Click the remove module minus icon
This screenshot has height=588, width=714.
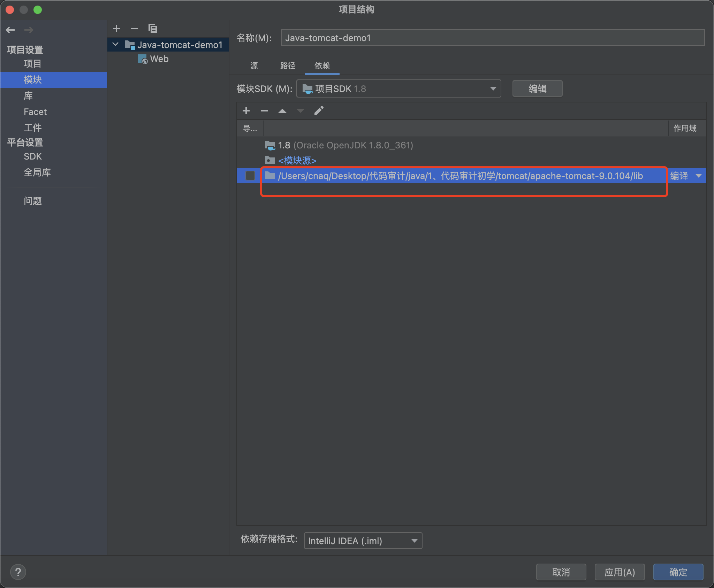pos(135,29)
